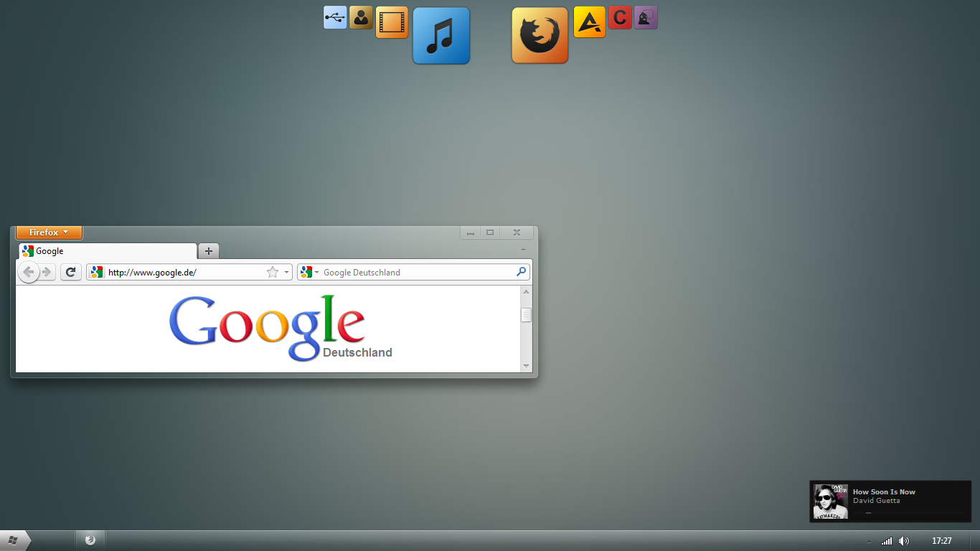
Task: Click the magnifier search icon
Action: click(x=522, y=272)
